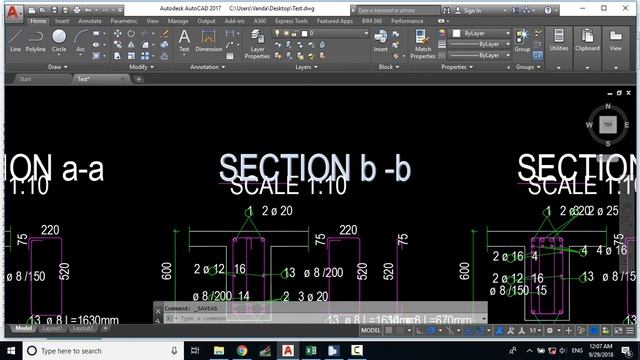Expand the Block panel

pyautogui.click(x=388, y=67)
